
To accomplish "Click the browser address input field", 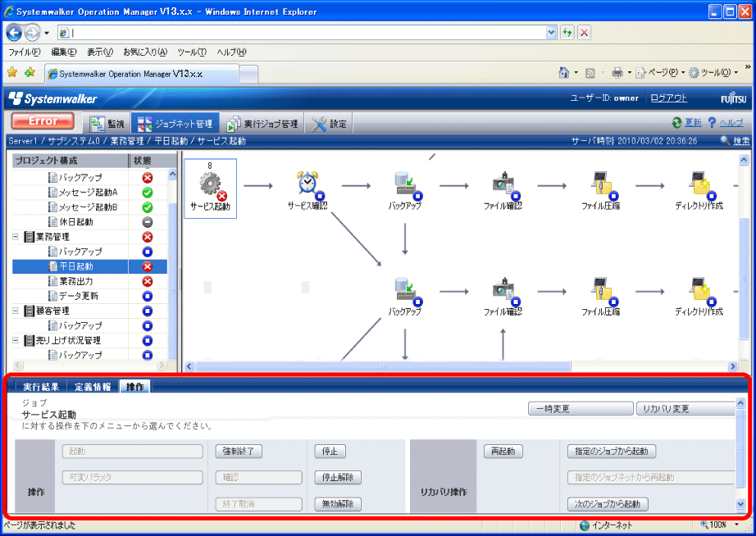I will pyautogui.click(x=308, y=33).
